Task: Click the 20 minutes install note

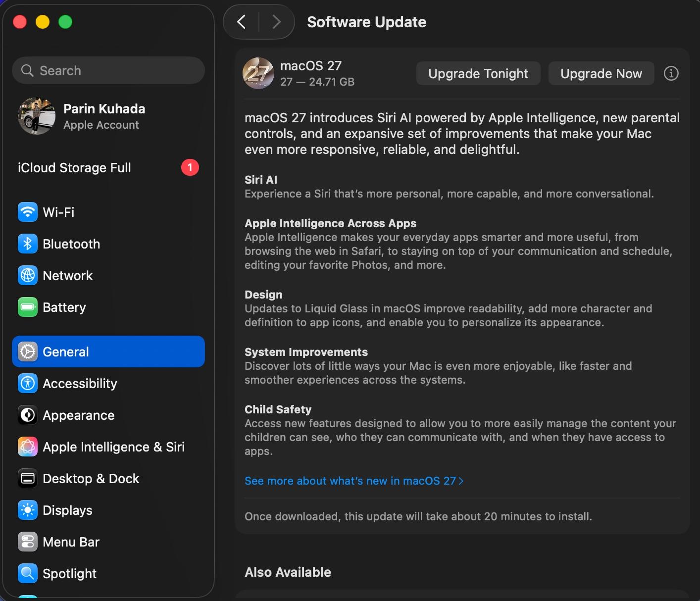Action: (x=418, y=516)
